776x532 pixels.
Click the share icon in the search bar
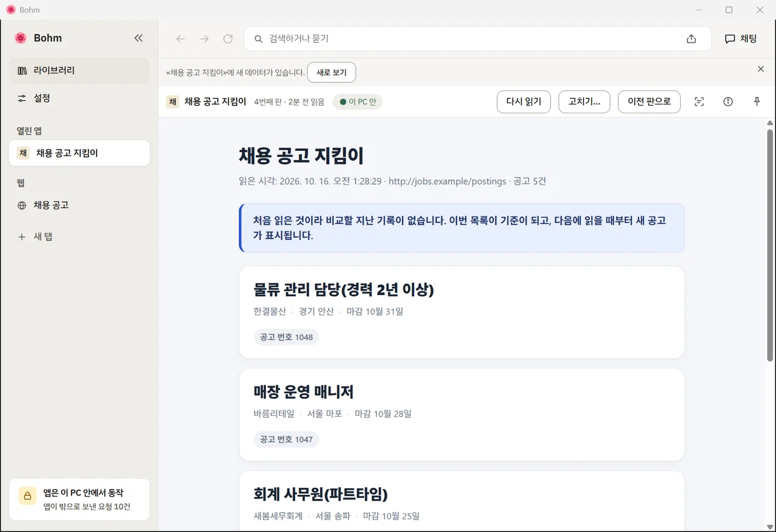point(691,39)
